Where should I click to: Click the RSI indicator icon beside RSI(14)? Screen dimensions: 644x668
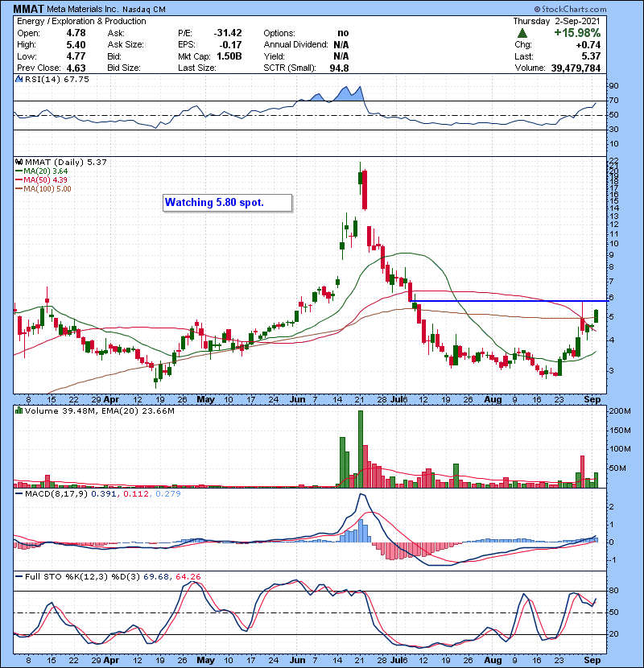(19, 79)
